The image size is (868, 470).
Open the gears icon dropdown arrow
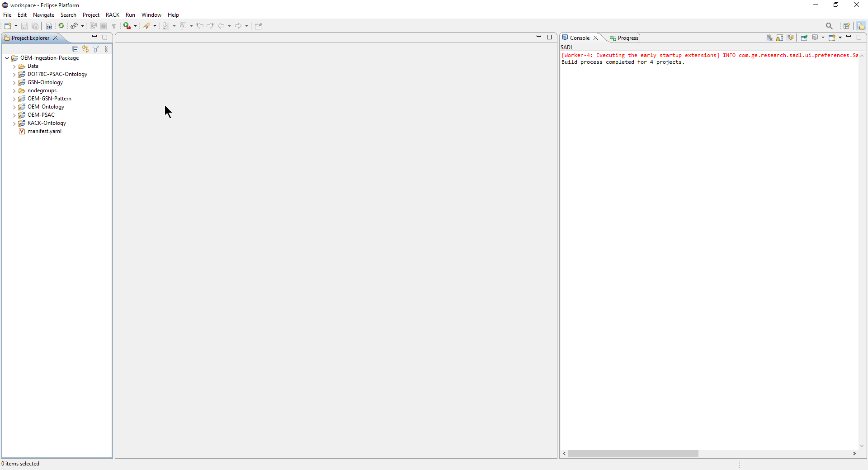pos(82,26)
